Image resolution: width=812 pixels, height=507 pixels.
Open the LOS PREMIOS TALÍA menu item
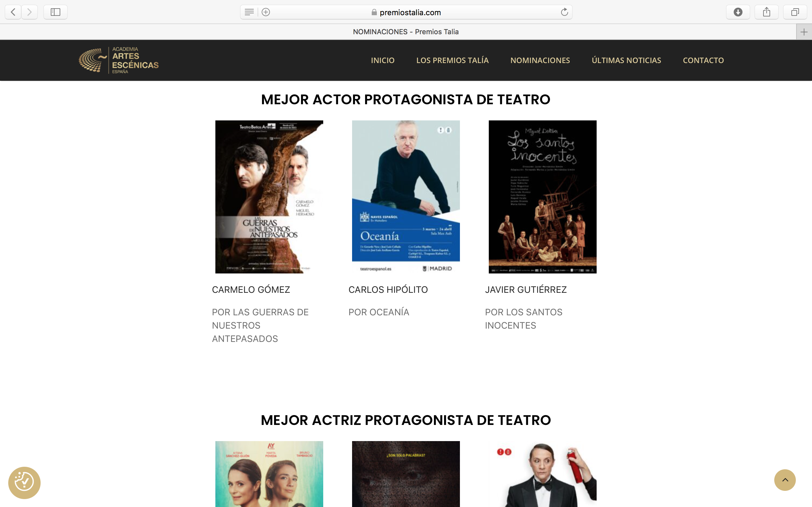click(452, 60)
